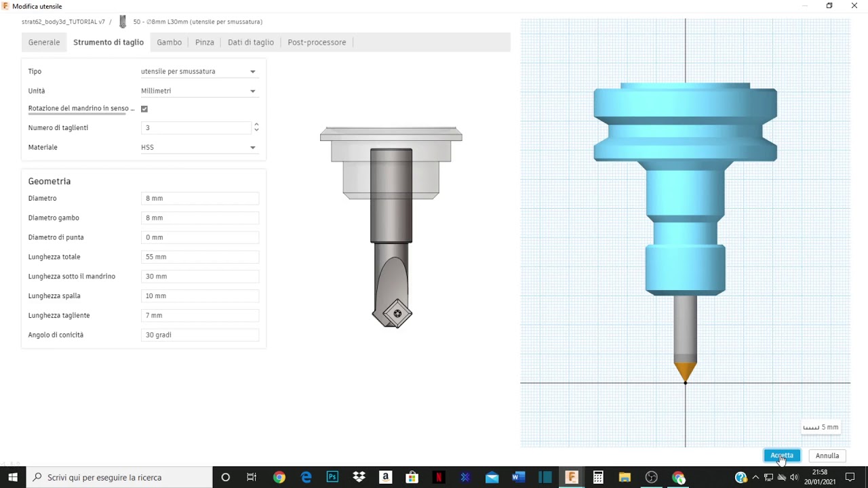Click the volume icon in system tray
The width and height of the screenshot is (868, 488).
(x=794, y=477)
